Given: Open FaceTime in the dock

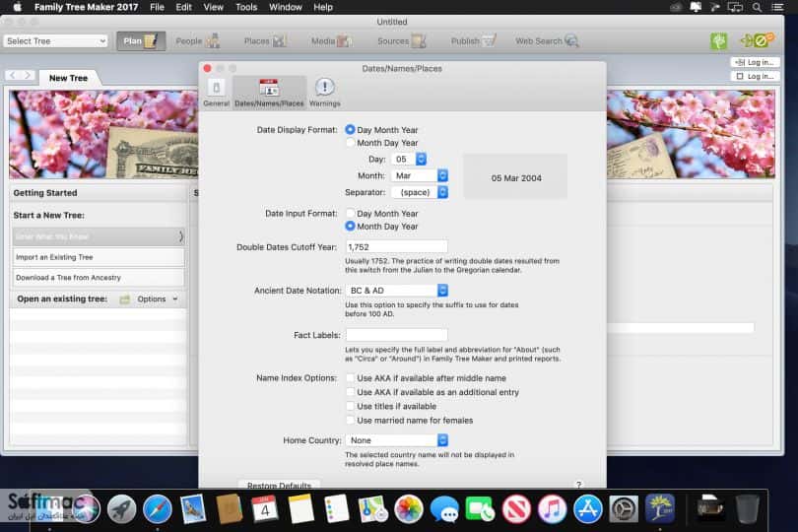Looking at the screenshot, I should pos(480,509).
